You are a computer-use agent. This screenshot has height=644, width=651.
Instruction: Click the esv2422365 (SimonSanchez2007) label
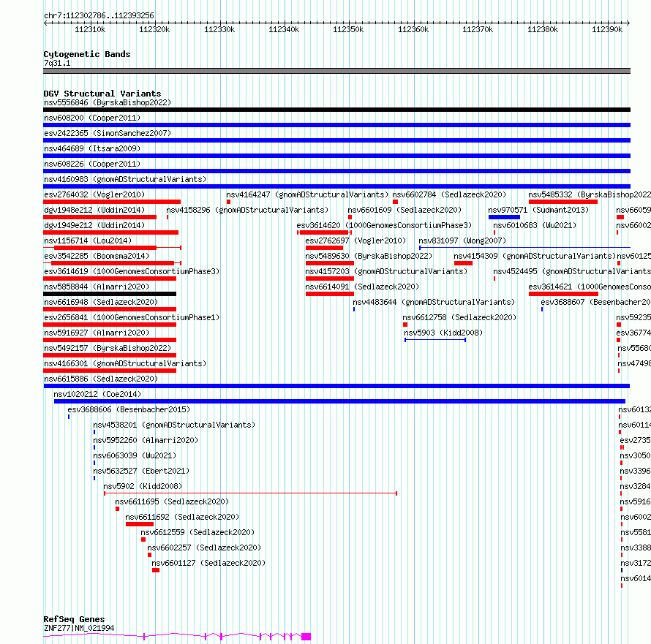tap(108, 133)
